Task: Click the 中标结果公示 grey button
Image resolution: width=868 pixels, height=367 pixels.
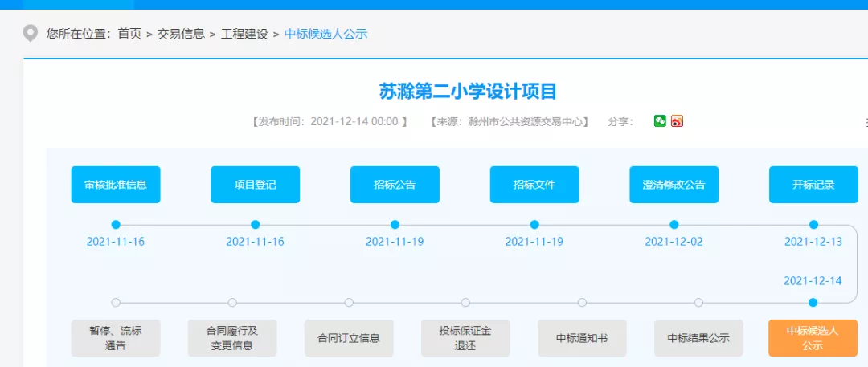Action: (698, 338)
